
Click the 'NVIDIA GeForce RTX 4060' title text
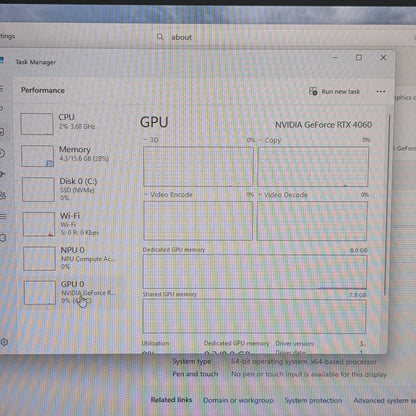323,125
